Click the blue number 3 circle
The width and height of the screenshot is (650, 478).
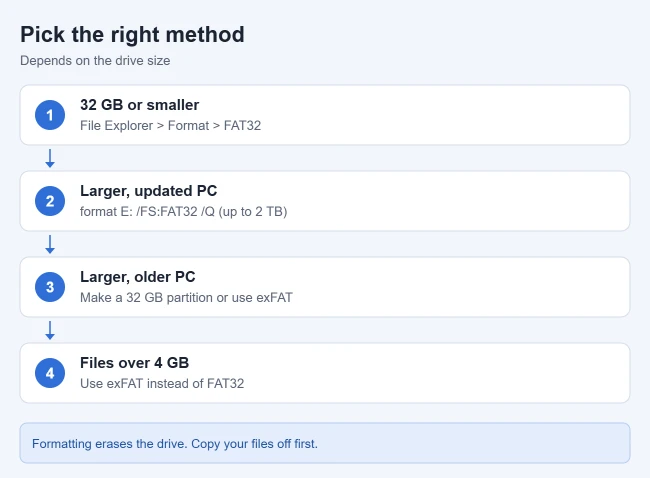[50, 287]
